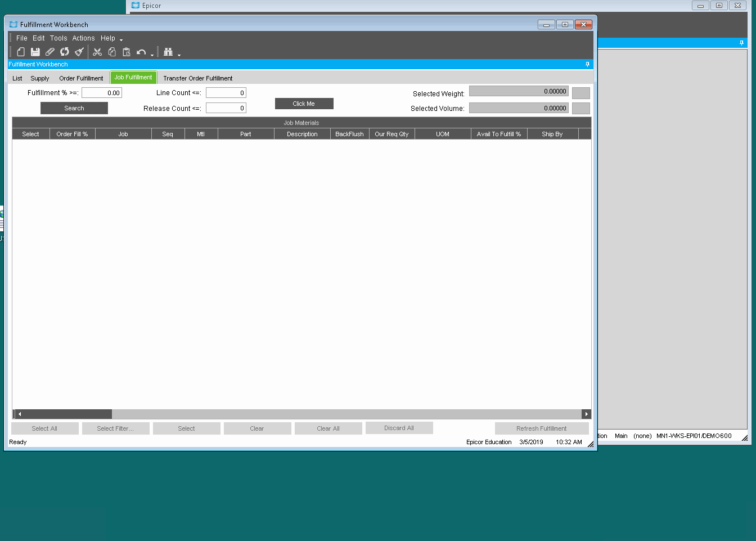Click the Avail To Fulfill % column header
The width and height of the screenshot is (756, 541).
pos(499,134)
